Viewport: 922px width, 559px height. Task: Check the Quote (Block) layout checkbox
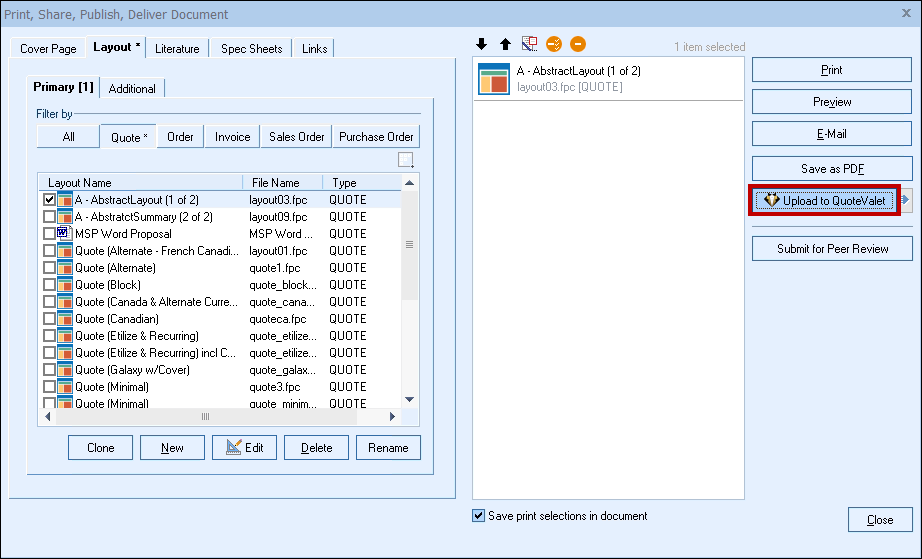coord(49,285)
